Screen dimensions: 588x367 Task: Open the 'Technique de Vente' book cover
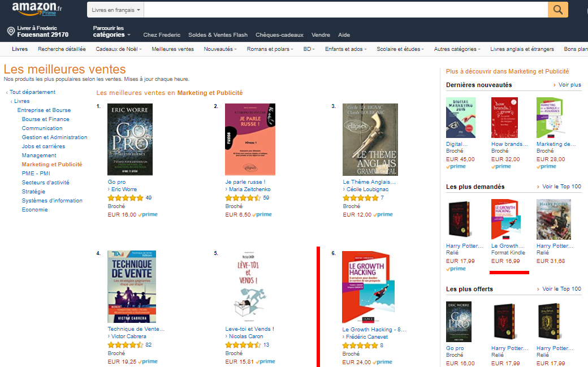132,287
